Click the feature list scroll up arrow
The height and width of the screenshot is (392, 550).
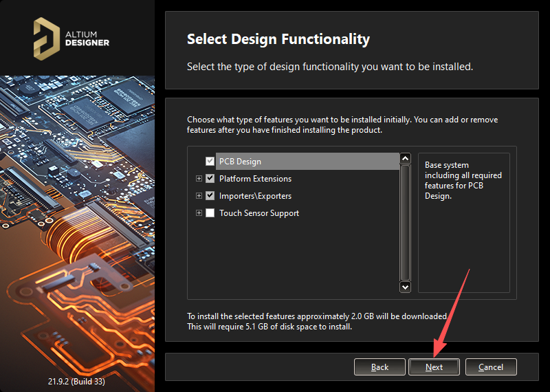click(405, 159)
